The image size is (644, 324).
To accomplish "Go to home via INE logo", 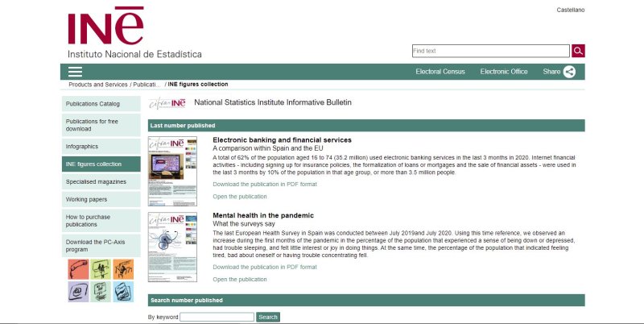I will tap(107, 31).
